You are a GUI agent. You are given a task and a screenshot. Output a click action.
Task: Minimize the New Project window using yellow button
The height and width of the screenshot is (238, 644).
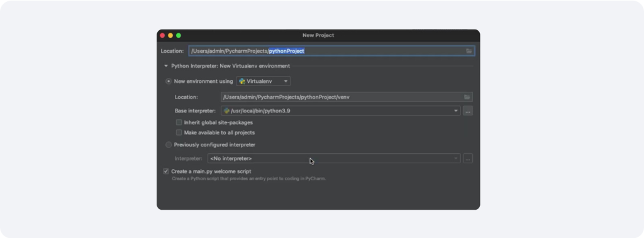pos(170,35)
